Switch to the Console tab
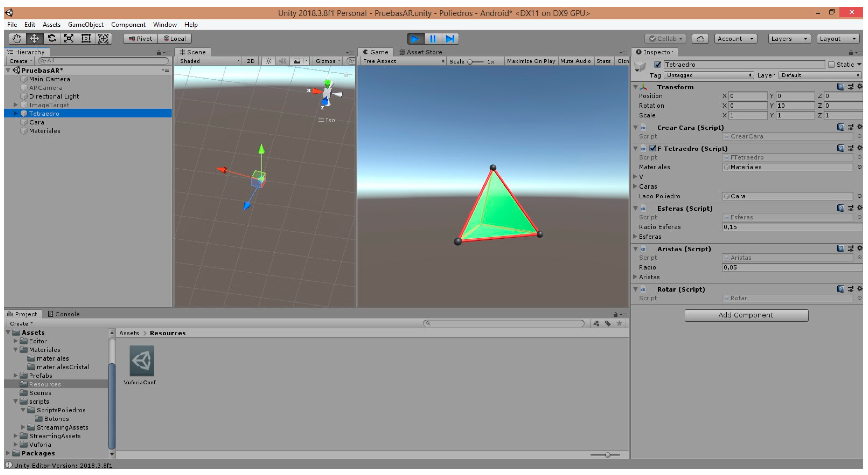 (x=64, y=314)
